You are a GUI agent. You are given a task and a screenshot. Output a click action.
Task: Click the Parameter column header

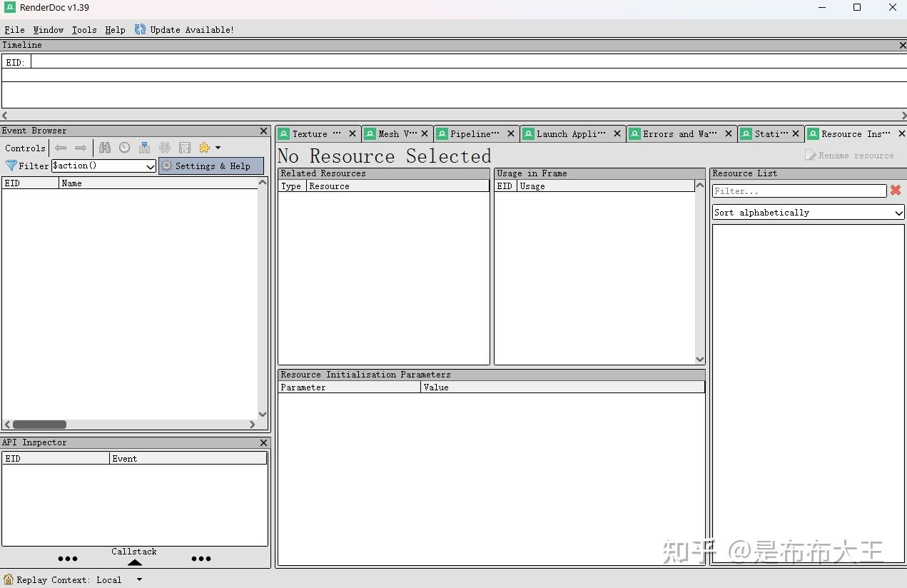[350, 387]
